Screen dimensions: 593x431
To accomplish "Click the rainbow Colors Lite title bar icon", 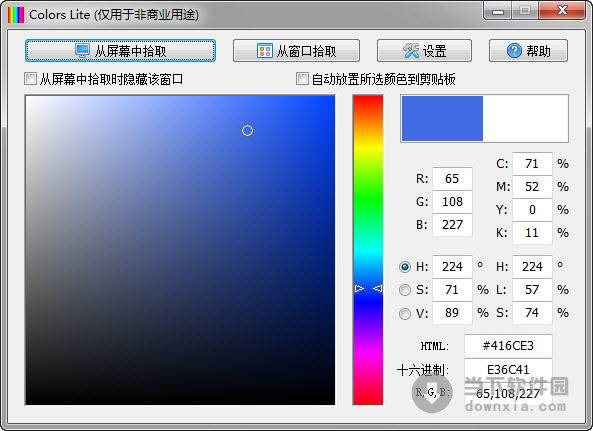I will [16, 15].
